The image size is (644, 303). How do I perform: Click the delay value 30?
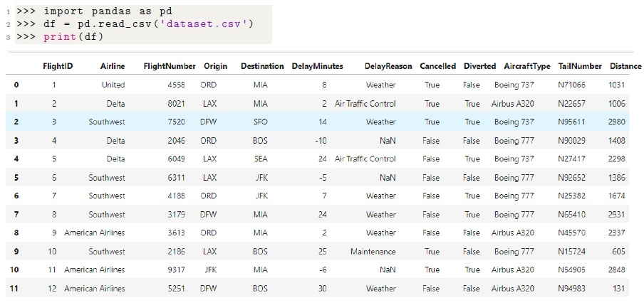(323, 288)
